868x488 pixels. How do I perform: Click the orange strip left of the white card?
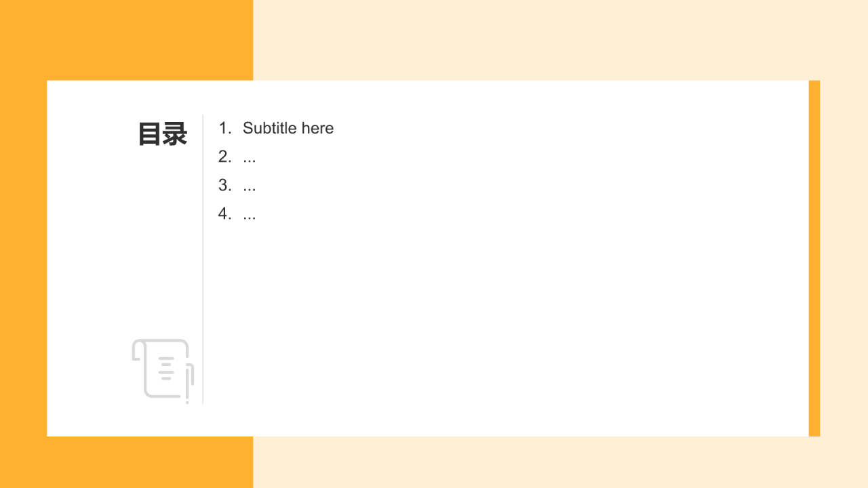pos(23,258)
